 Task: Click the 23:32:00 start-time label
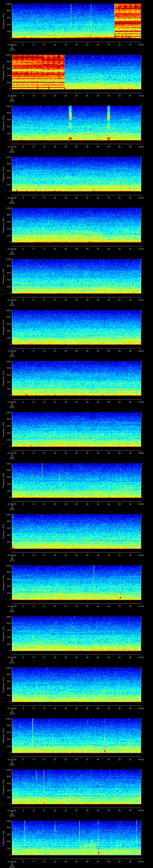[12, 197]
